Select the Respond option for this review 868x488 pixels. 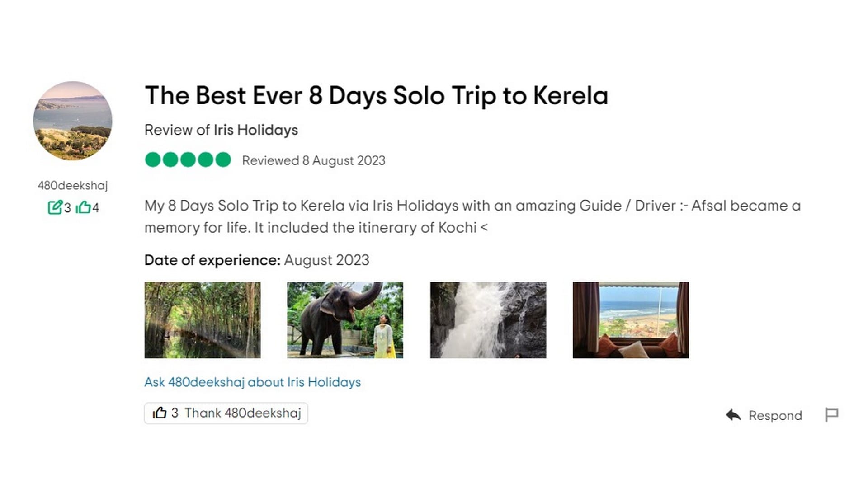pos(775,415)
